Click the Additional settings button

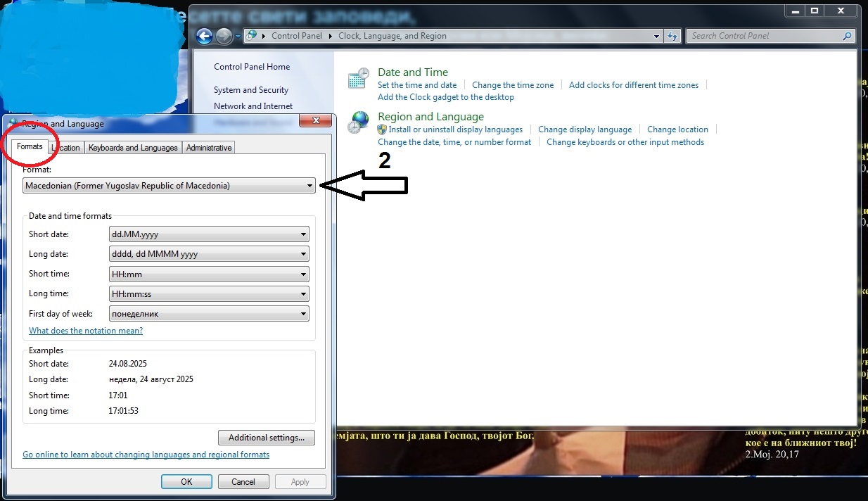tap(267, 438)
